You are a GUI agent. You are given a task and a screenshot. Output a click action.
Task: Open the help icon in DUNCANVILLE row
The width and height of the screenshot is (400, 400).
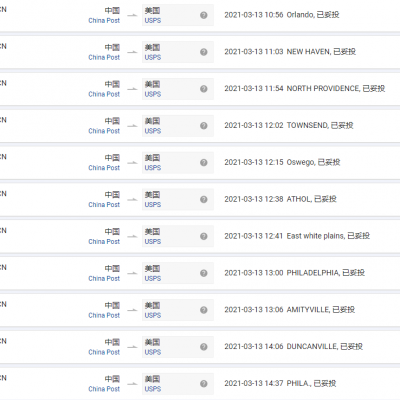204,347
